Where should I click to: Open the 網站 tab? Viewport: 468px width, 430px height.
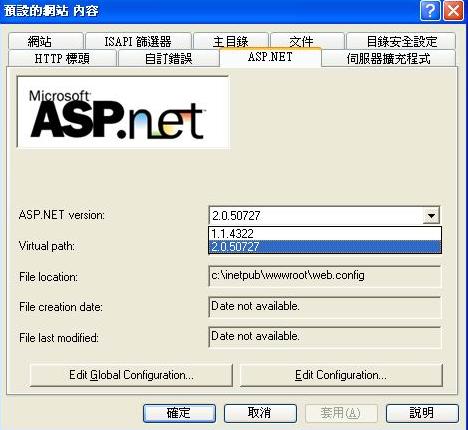(45, 41)
